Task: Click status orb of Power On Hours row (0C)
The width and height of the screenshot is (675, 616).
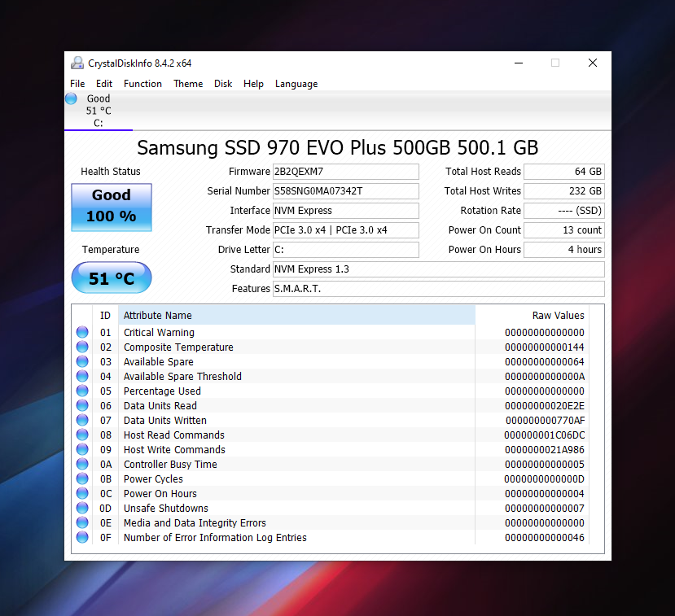Action: (82, 493)
